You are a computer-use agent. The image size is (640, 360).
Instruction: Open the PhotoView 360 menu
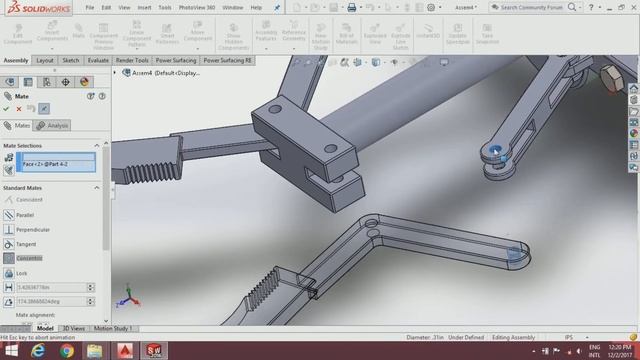[x=197, y=7]
